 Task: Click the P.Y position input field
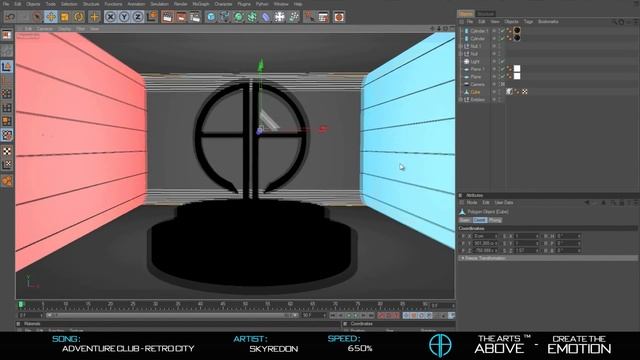point(485,243)
